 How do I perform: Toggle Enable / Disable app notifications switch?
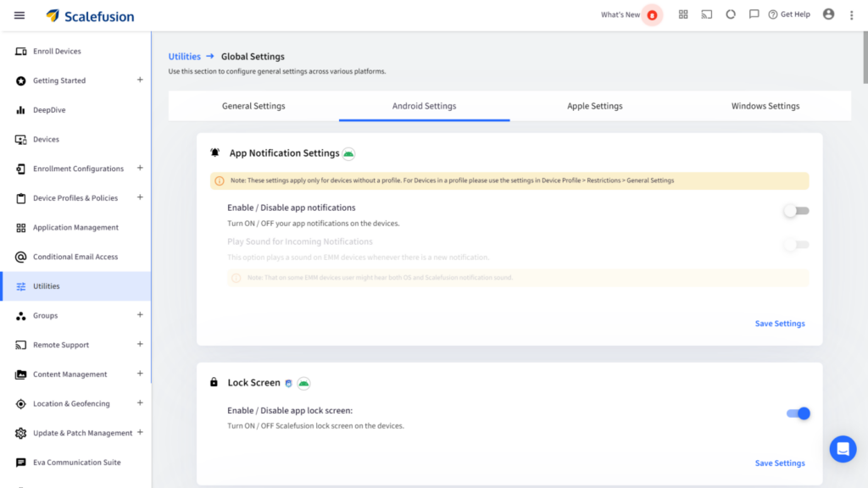[796, 211]
